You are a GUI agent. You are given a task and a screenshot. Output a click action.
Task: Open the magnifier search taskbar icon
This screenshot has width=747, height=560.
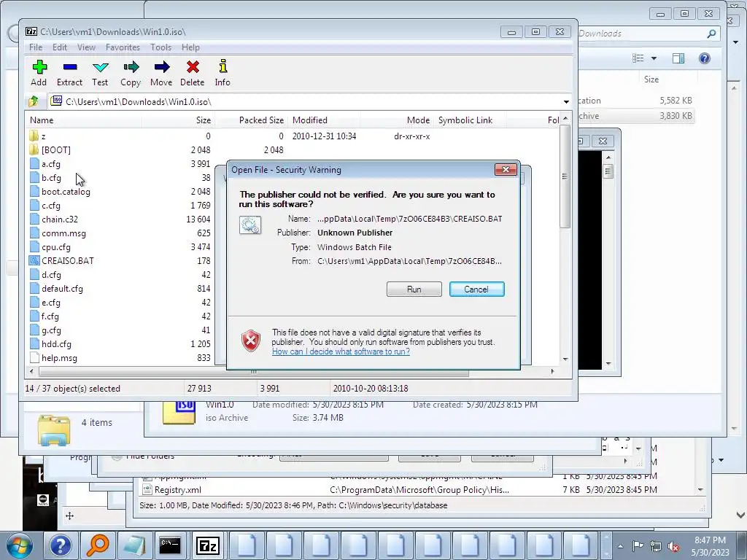[x=97, y=545]
